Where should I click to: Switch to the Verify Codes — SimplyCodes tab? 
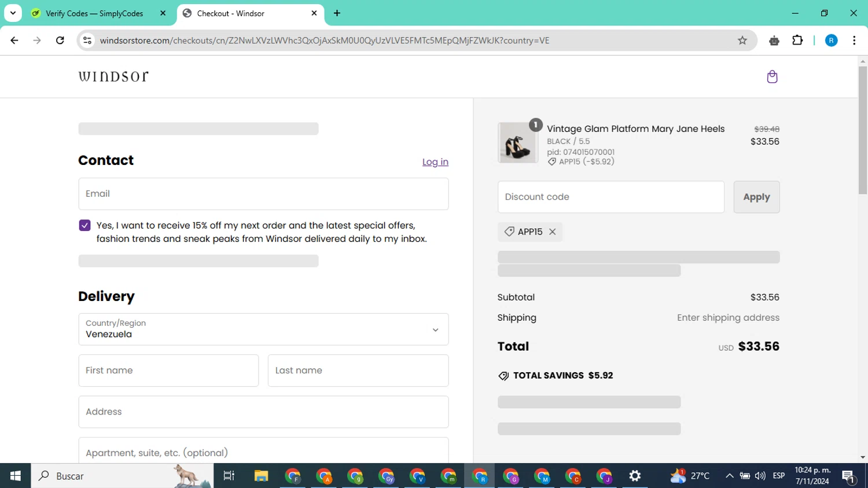(94, 13)
